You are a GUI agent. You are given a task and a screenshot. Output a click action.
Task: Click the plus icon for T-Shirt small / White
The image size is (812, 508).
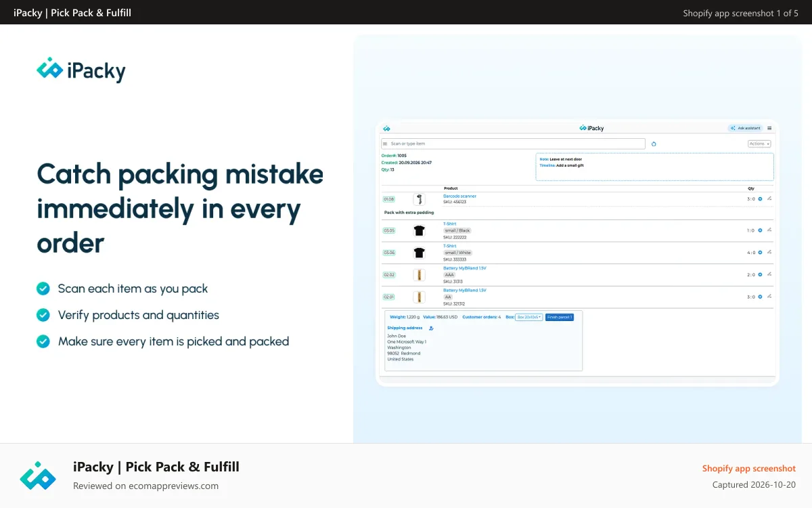pos(760,253)
